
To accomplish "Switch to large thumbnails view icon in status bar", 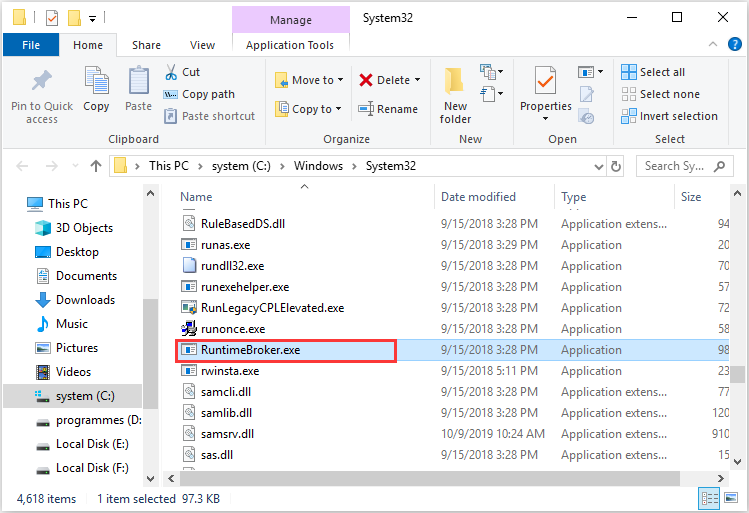I will (x=731, y=498).
